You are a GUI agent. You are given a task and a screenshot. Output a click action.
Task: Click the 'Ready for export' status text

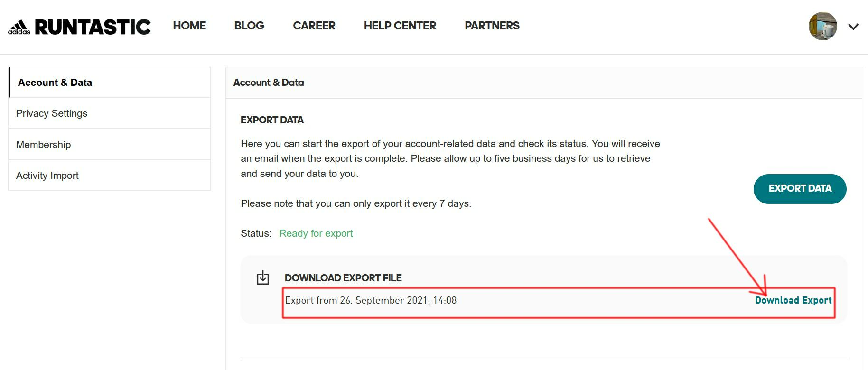pyautogui.click(x=316, y=233)
